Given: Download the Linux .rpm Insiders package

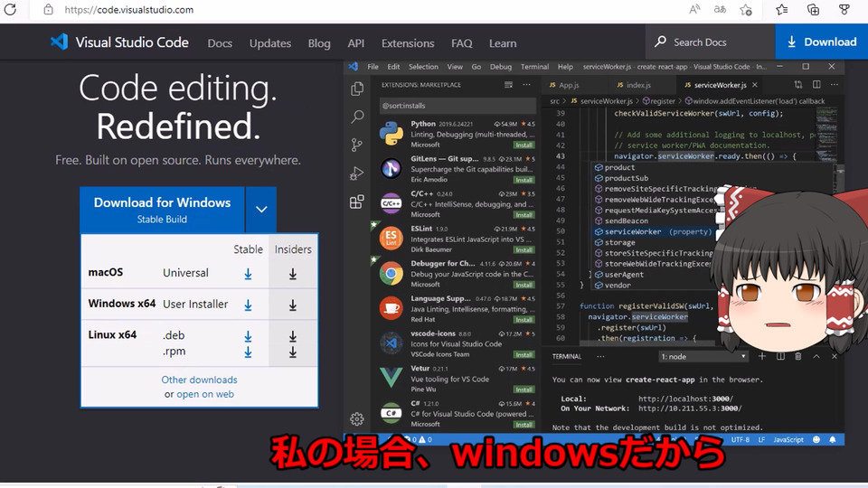Looking at the screenshot, I should [293, 352].
